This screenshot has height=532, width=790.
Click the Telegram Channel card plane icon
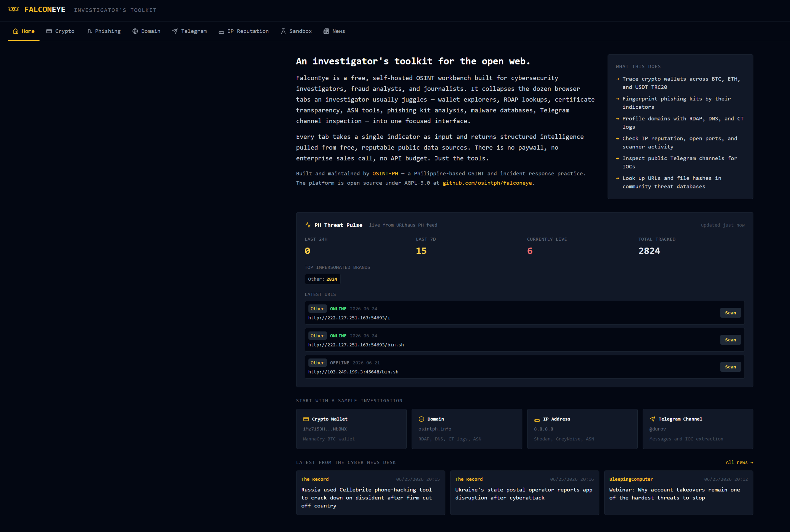tap(652, 419)
